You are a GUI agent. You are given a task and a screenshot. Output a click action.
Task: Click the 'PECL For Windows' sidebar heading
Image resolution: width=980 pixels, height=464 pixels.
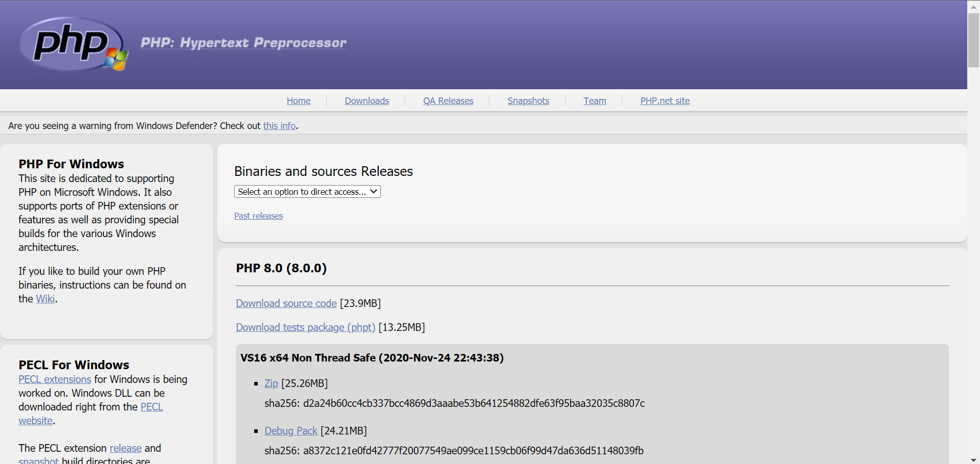point(74,365)
